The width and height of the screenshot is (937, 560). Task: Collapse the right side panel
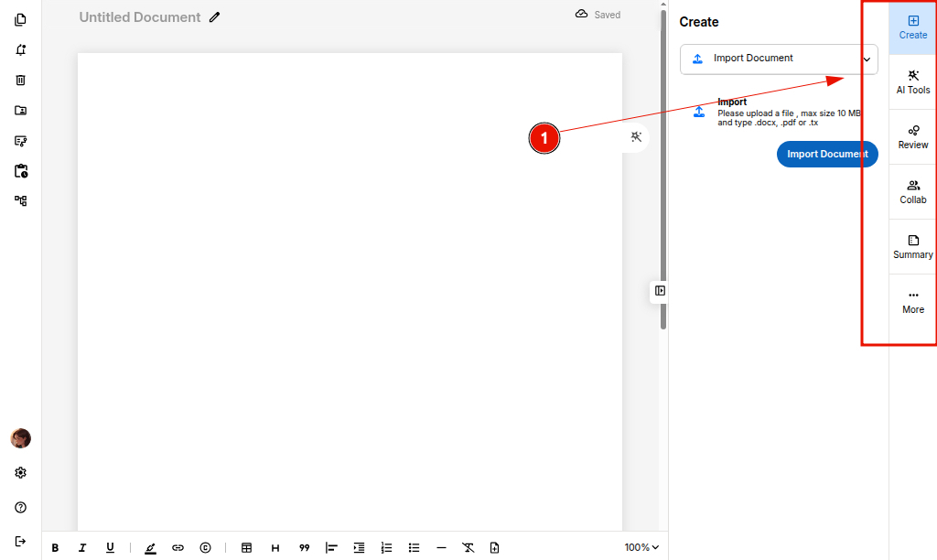pyautogui.click(x=660, y=291)
